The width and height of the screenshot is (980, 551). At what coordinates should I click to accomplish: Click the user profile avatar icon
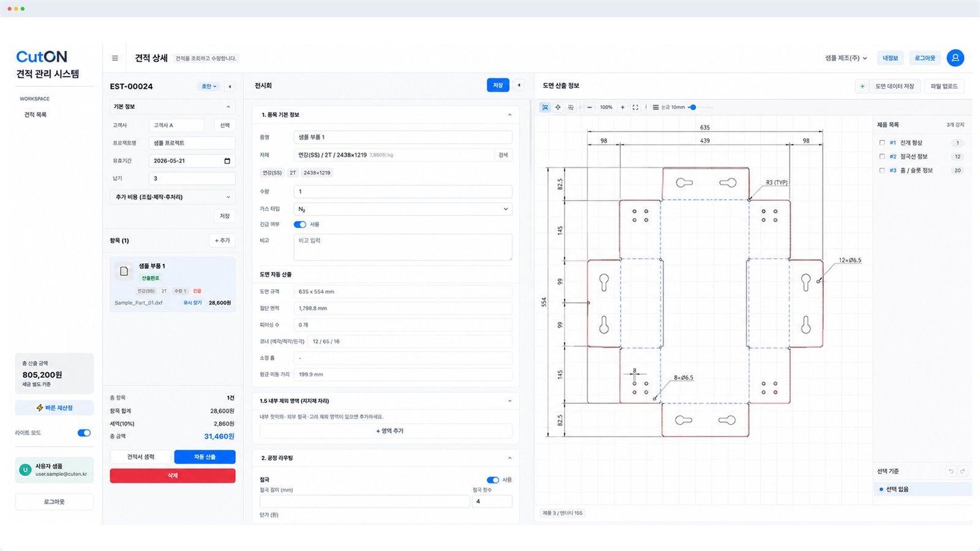click(955, 58)
